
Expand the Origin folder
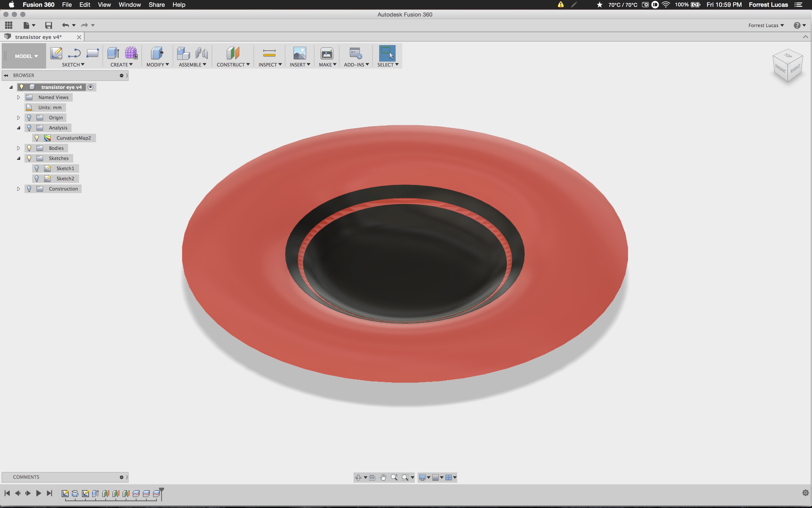pyautogui.click(x=18, y=118)
